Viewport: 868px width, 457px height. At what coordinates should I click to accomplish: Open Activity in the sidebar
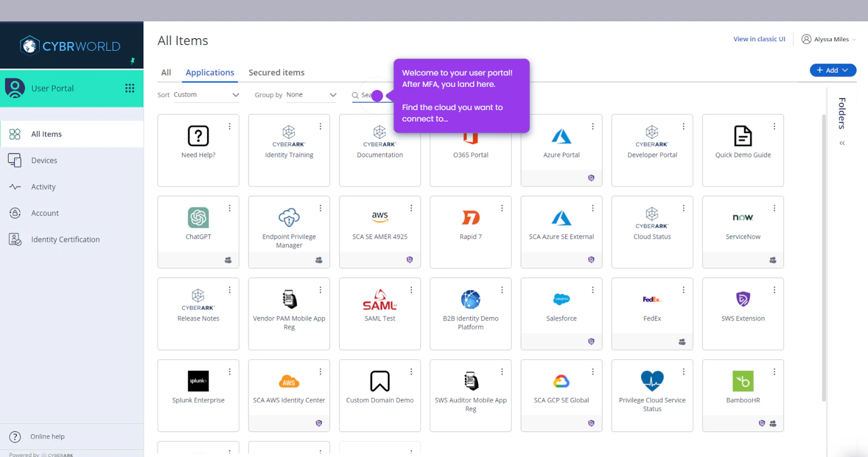tap(72, 187)
